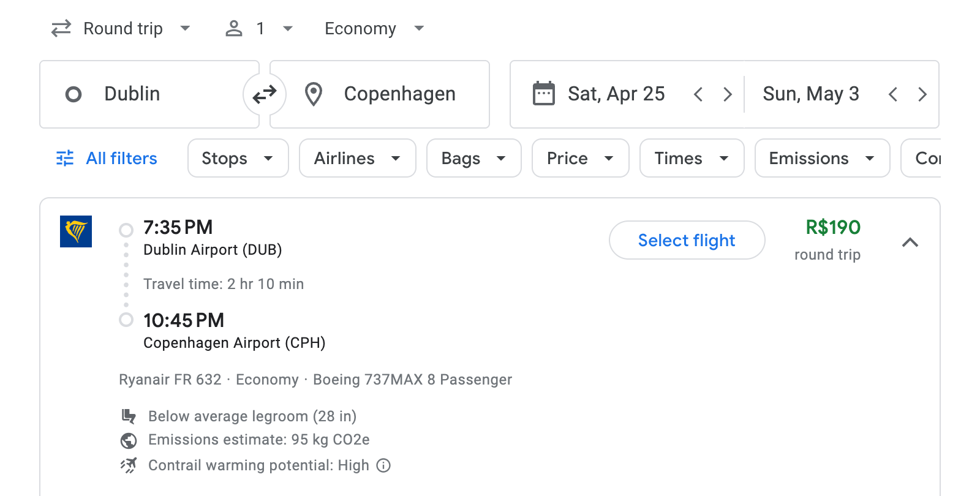
Task: Click the Select flight button
Action: pyautogui.click(x=687, y=240)
